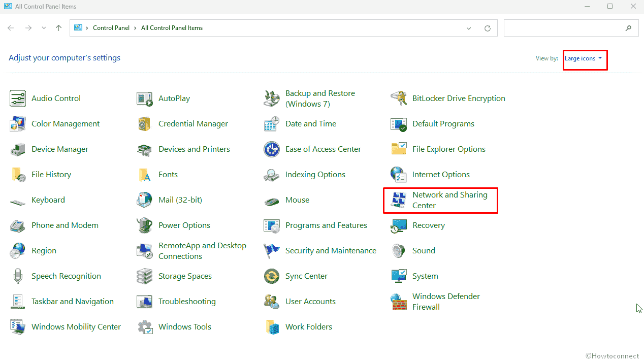The height and width of the screenshot is (363, 644).
Task: Click the Ease of Access Center icon
Action: click(x=272, y=149)
